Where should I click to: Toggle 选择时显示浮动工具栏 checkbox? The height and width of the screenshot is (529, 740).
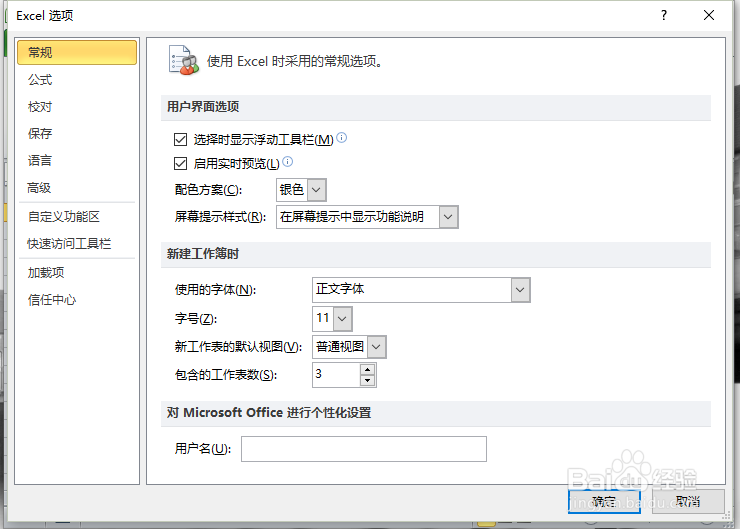coord(180,139)
